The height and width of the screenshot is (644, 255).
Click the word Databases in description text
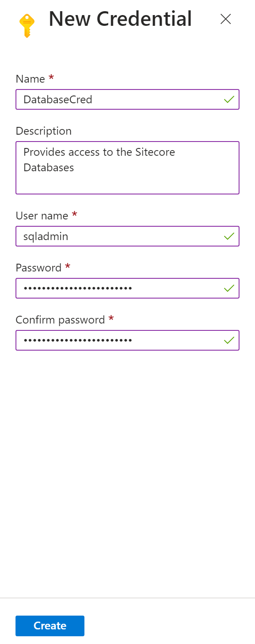click(x=49, y=167)
